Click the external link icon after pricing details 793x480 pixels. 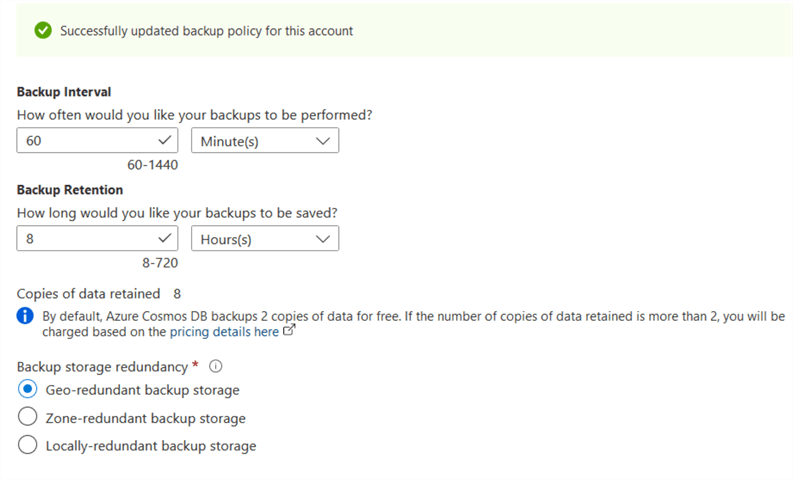tap(290, 332)
